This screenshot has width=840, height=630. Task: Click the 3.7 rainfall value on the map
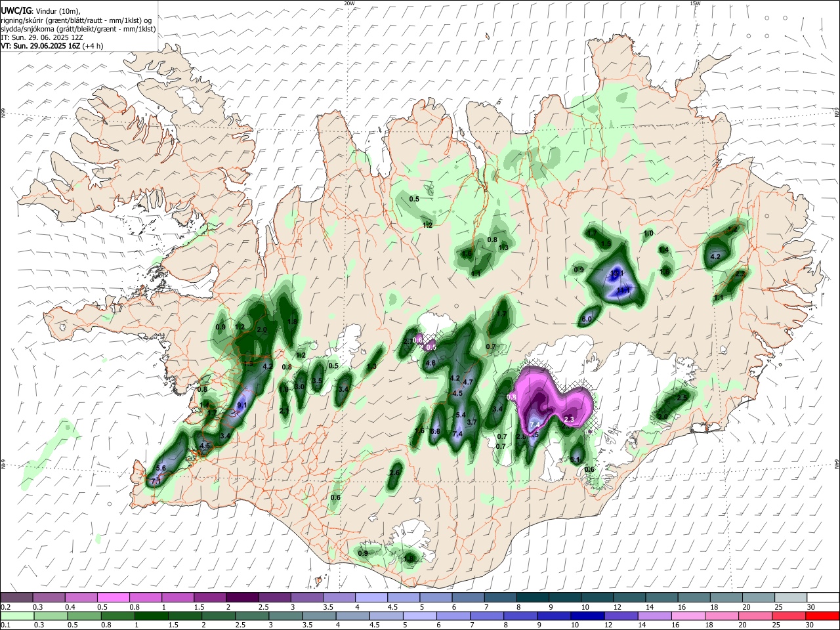click(471, 422)
